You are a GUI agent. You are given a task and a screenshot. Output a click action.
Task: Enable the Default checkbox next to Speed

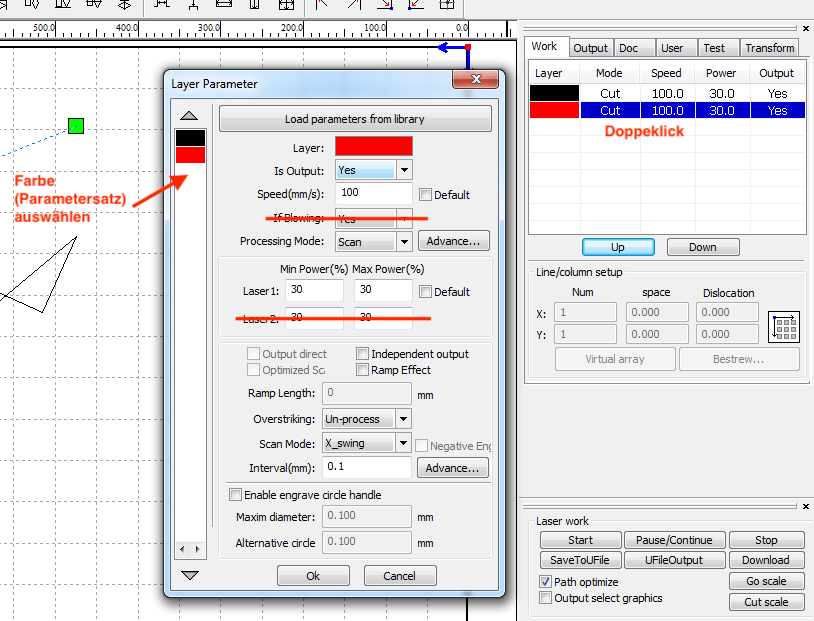coord(426,195)
